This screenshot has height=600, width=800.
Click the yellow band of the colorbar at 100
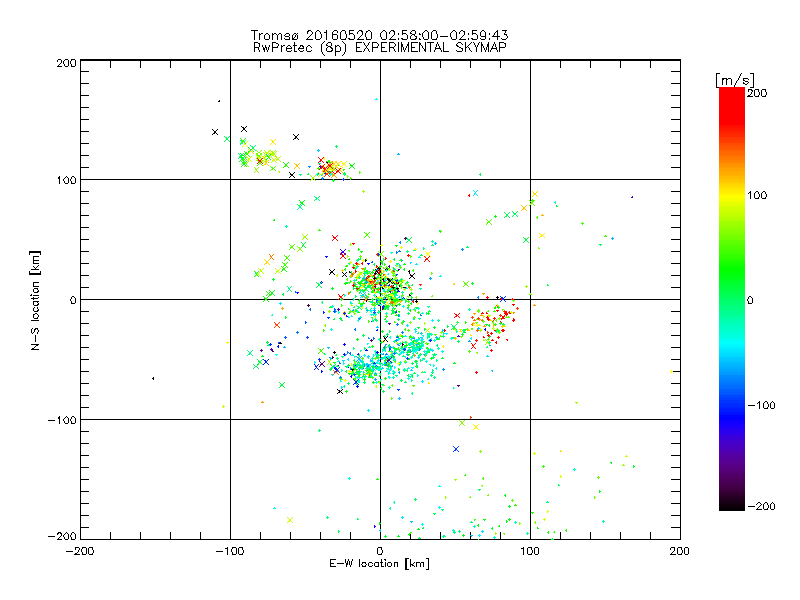tap(732, 195)
